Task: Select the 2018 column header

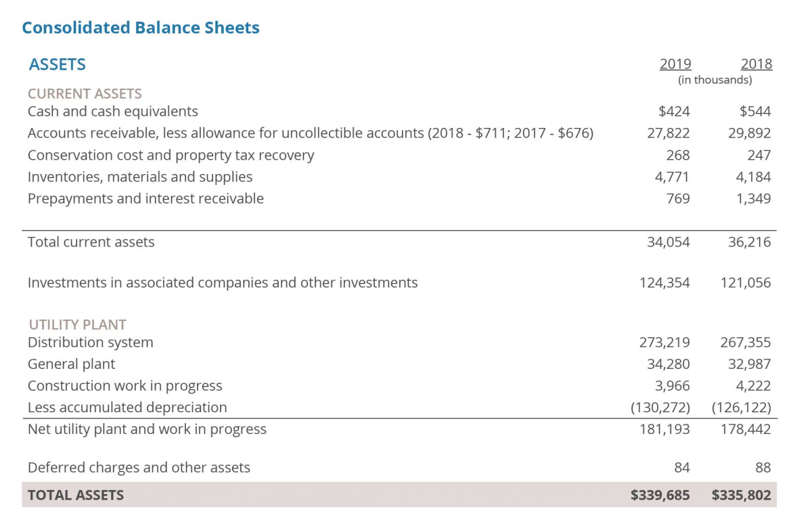Action: (x=756, y=64)
